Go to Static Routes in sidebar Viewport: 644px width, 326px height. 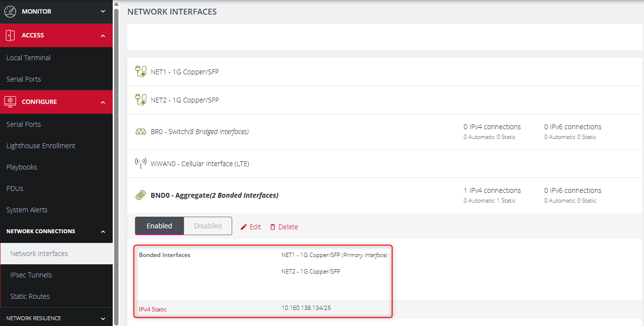(30, 296)
